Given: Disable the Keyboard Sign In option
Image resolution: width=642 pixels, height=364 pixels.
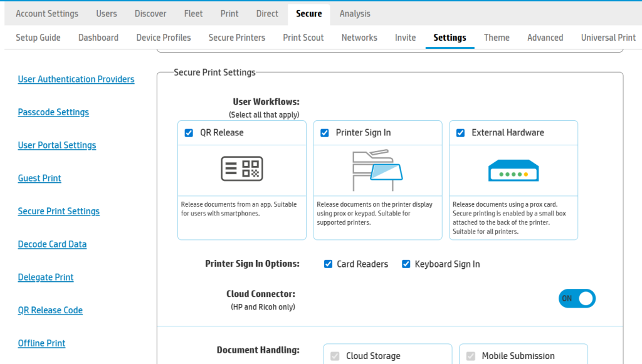Looking at the screenshot, I should pyautogui.click(x=406, y=264).
